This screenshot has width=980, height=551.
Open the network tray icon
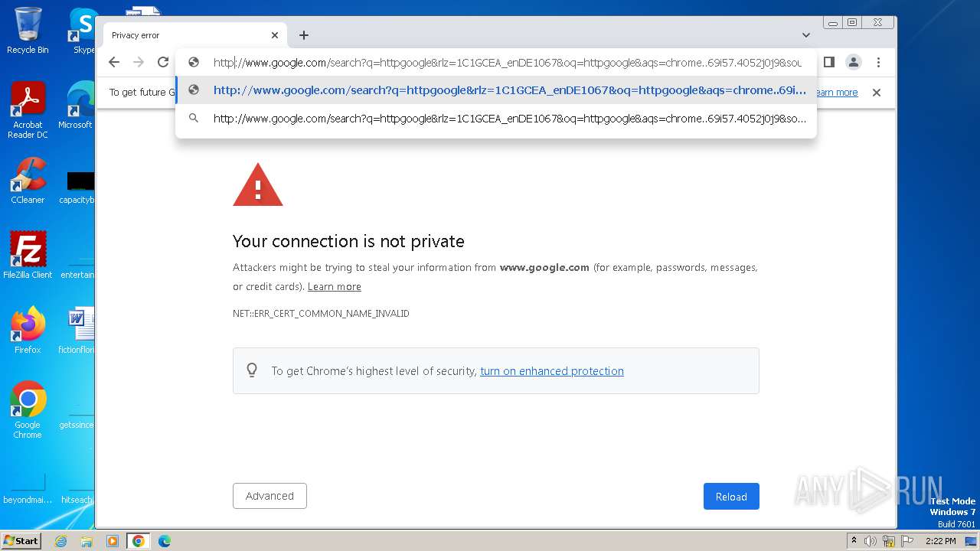point(888,541)
